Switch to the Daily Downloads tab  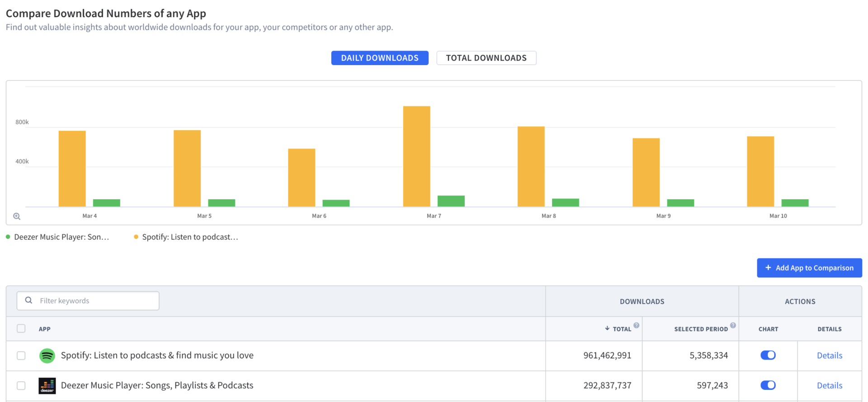pos(380,58)
